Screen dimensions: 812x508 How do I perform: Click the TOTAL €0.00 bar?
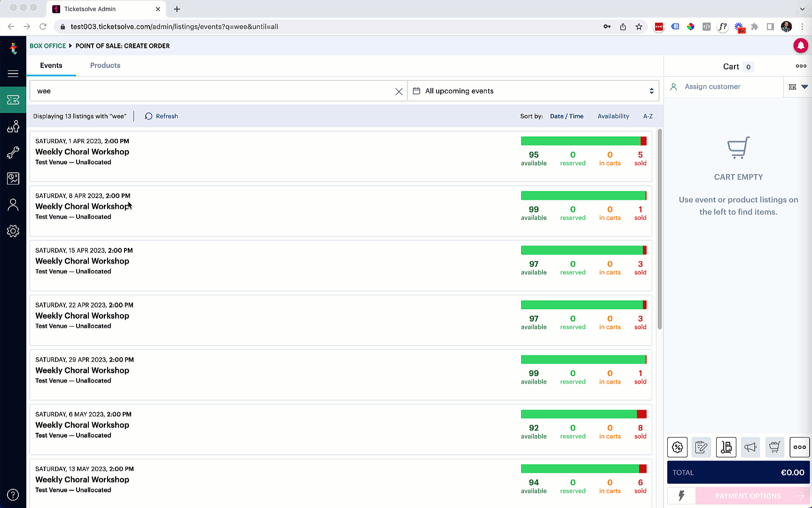coord(738,472)
